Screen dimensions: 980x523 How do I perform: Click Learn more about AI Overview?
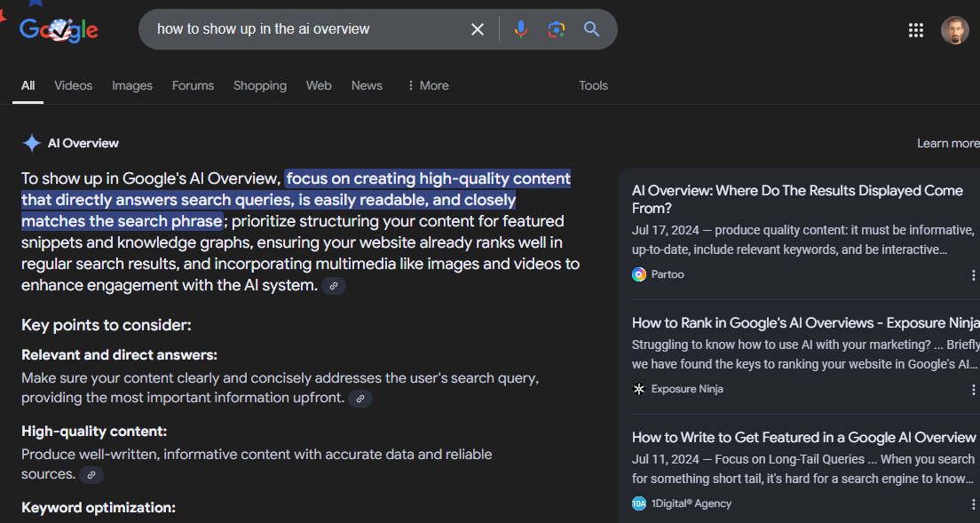[947, 143]
